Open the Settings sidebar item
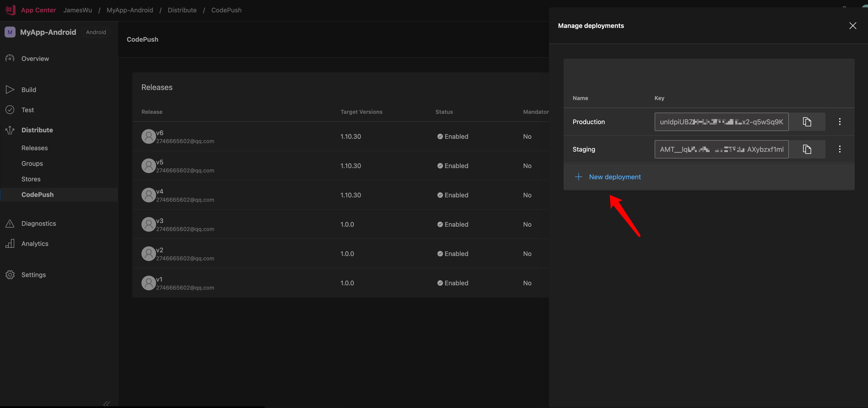The height and width of the screenshot is (408, 868). [x=34, y=275]
